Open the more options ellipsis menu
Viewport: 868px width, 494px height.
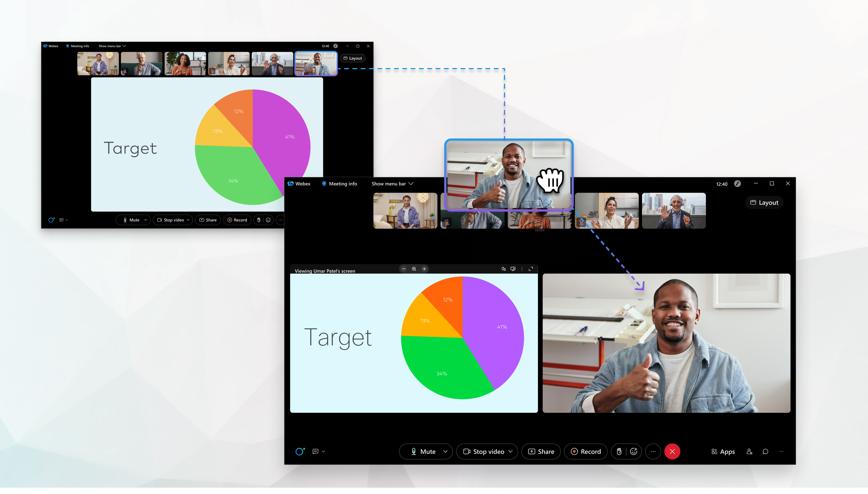[x=653, y=451]
